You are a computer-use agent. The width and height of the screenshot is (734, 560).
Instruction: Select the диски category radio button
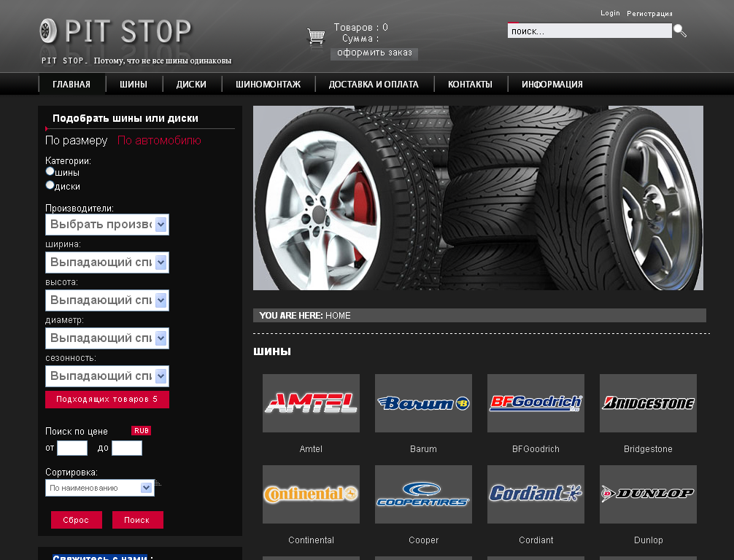point(50,185)
